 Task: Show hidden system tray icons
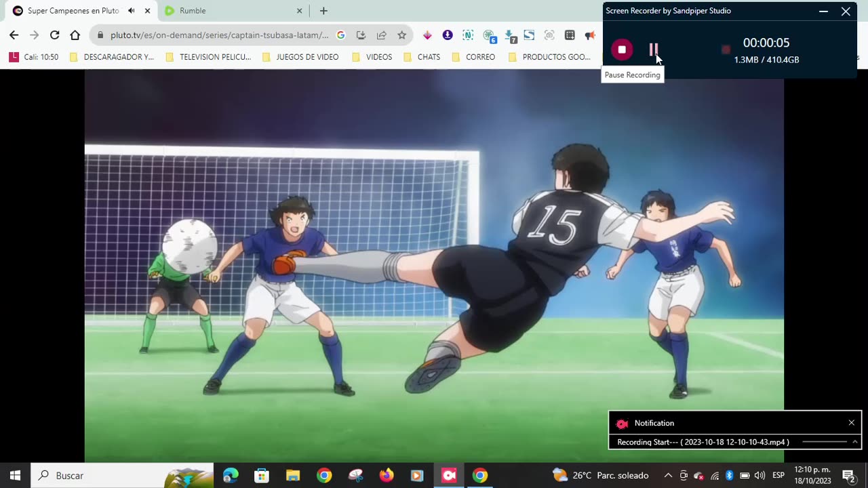pyautogui.click(x=668, y=475)
